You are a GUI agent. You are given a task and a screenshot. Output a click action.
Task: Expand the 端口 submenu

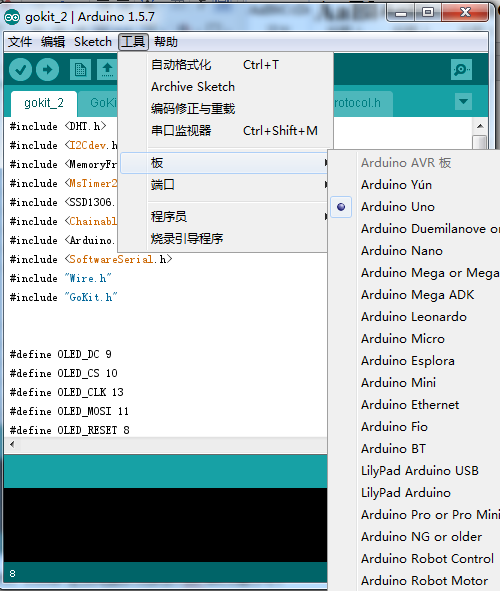pyautogui.click(x=224, y=185)
